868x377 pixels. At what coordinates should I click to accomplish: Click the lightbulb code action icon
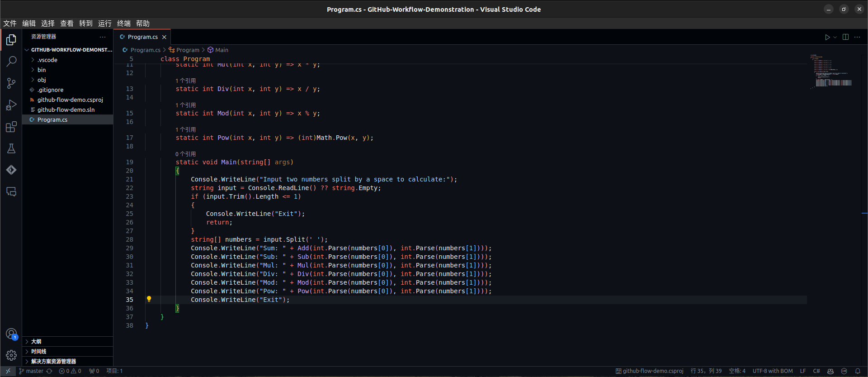click(x=149, y=299)
